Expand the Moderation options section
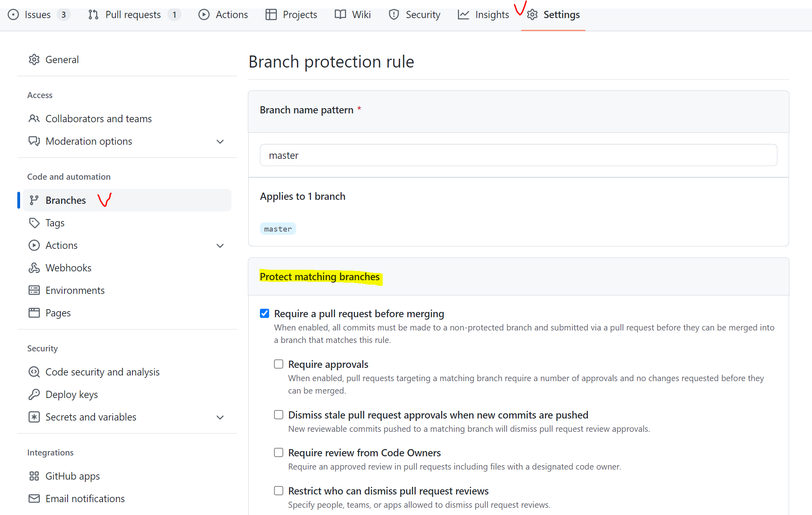Screen dimensions: 812x515 tap(220, 142)
